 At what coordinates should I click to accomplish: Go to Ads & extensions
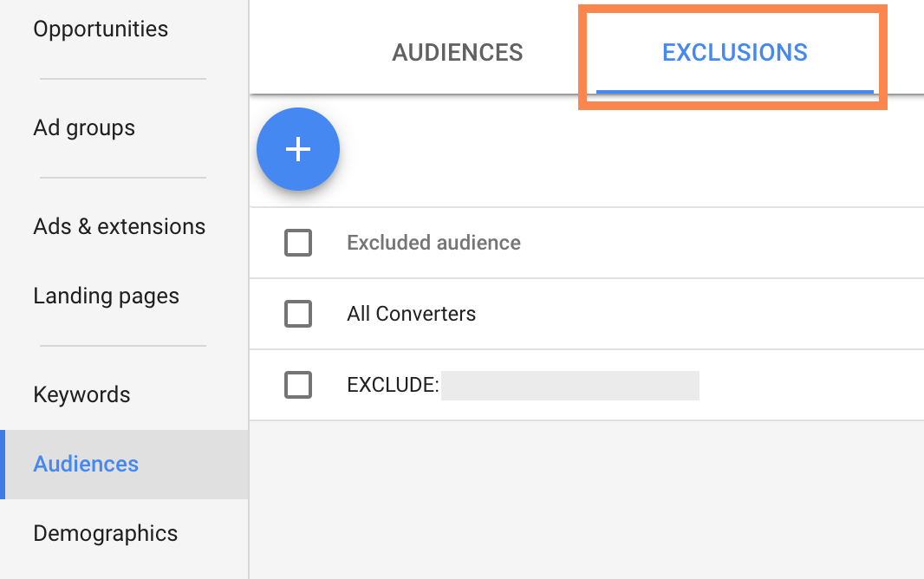pyautogui.click(x=119, y=226)
